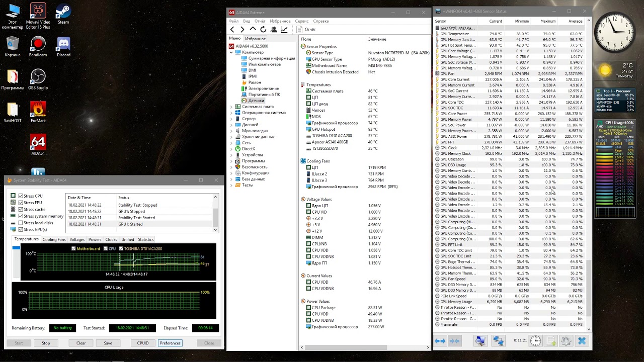Expand the Мультимедиа tree node
The height and width of the screenshot is (362, 644).
coord(231,131)
